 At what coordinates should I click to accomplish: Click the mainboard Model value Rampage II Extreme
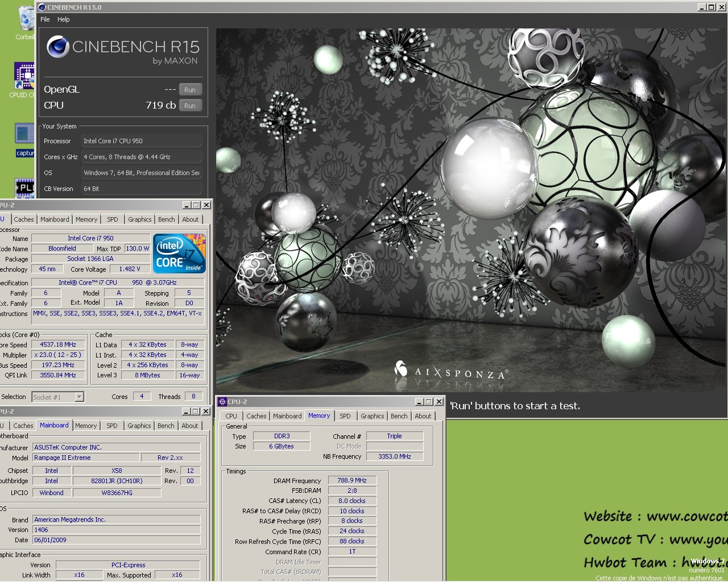click(x=86, y=458)
